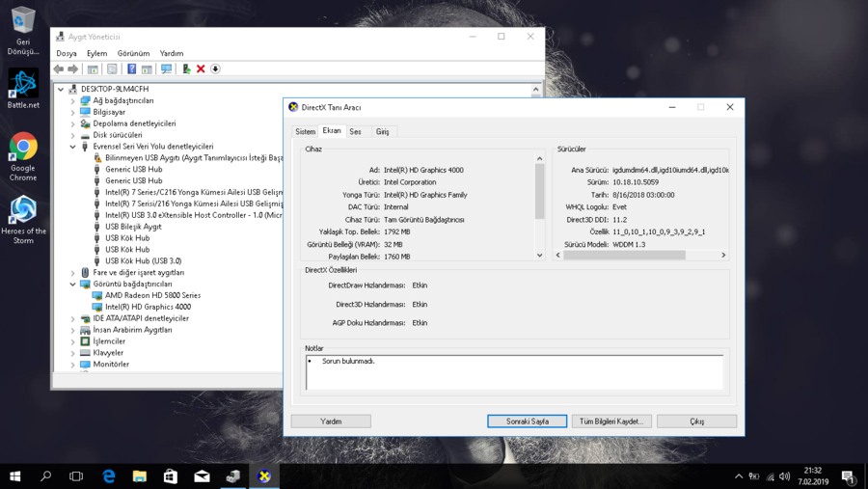Switch to the Ses tab

click(x=355, y=132)
